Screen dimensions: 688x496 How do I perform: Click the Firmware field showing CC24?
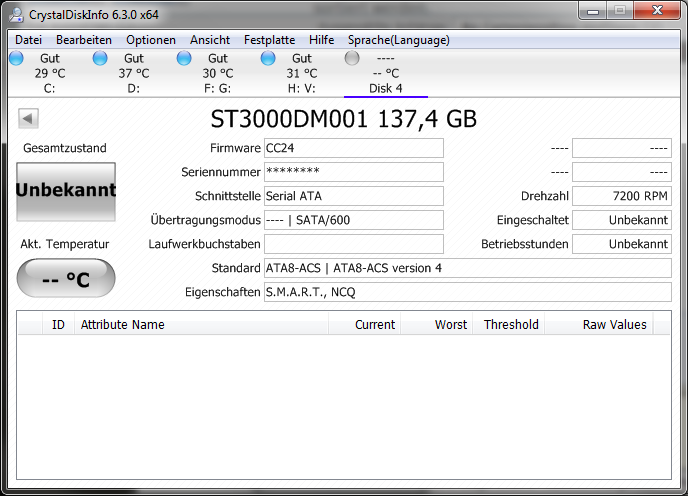354,148
